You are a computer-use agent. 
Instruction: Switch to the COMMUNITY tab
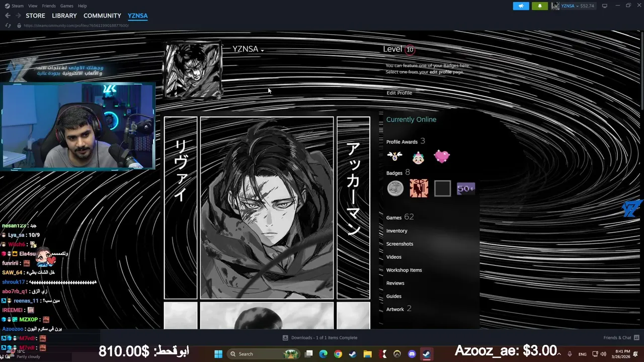click(x=102, y=16)
